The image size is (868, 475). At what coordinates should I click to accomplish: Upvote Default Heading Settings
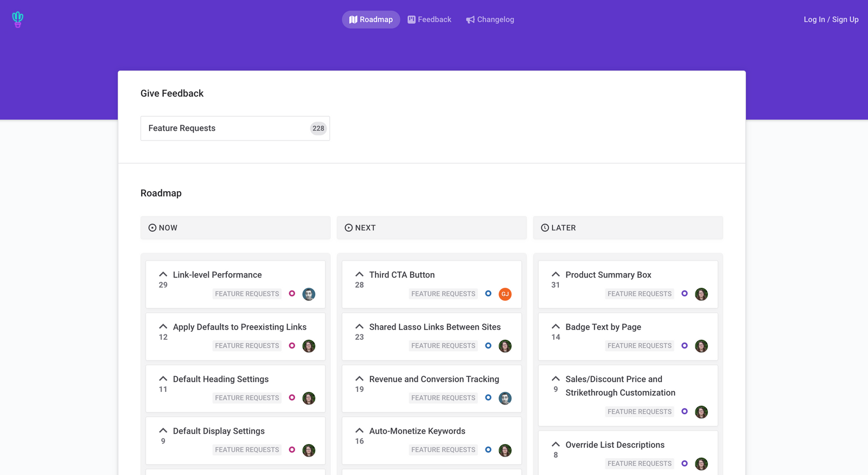pos(163,379)
